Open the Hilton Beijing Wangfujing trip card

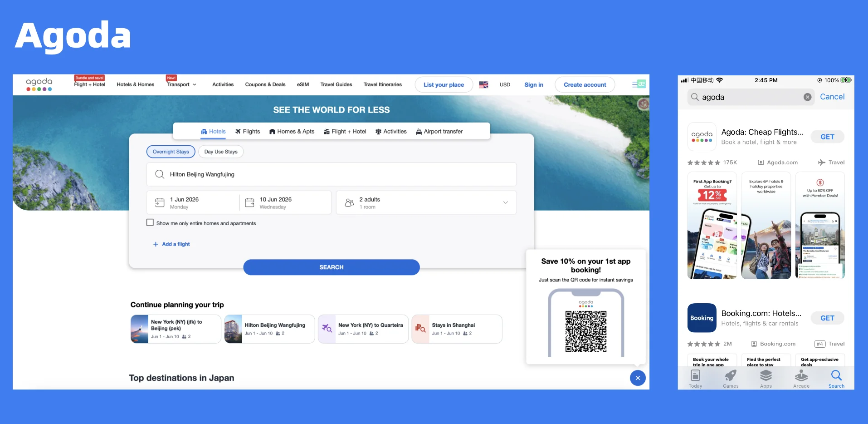tap(269, 329)
